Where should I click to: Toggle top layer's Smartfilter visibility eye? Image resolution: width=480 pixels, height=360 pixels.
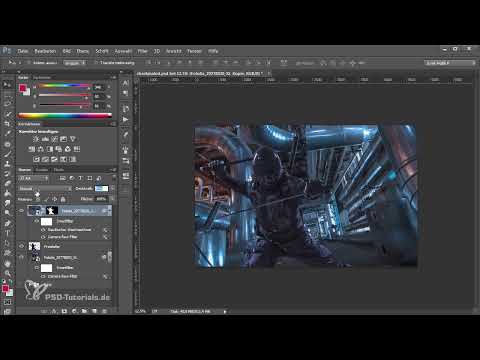point(37,221)
